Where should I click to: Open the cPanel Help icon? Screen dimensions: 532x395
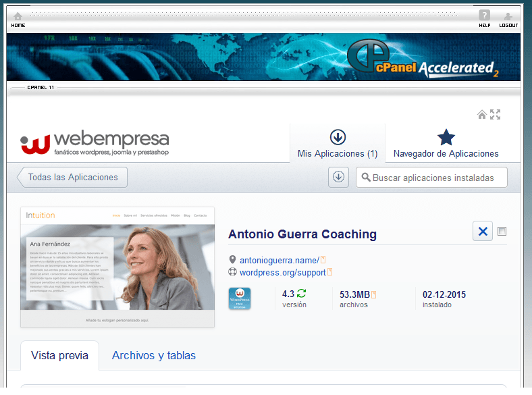[x=485, y=15]
